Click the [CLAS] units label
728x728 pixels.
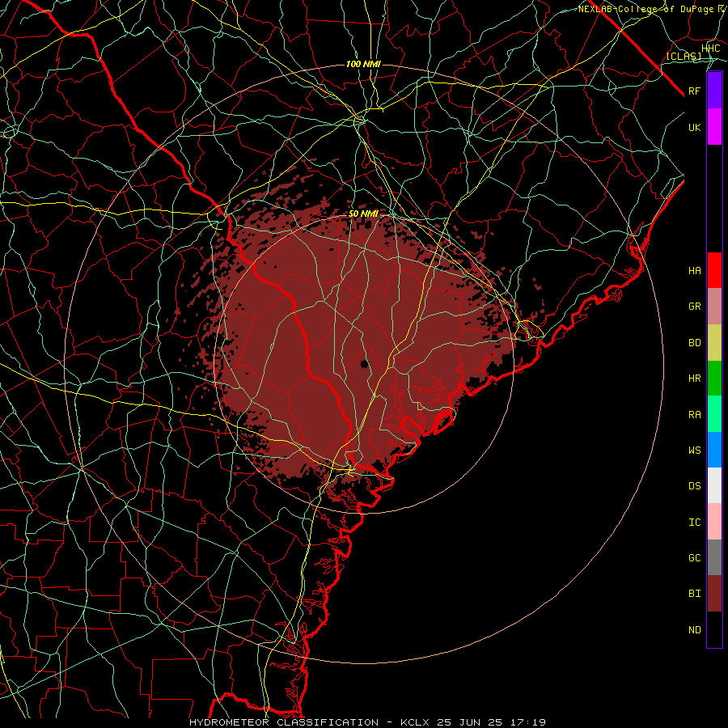pyautogui.click(x=684, y=56)
